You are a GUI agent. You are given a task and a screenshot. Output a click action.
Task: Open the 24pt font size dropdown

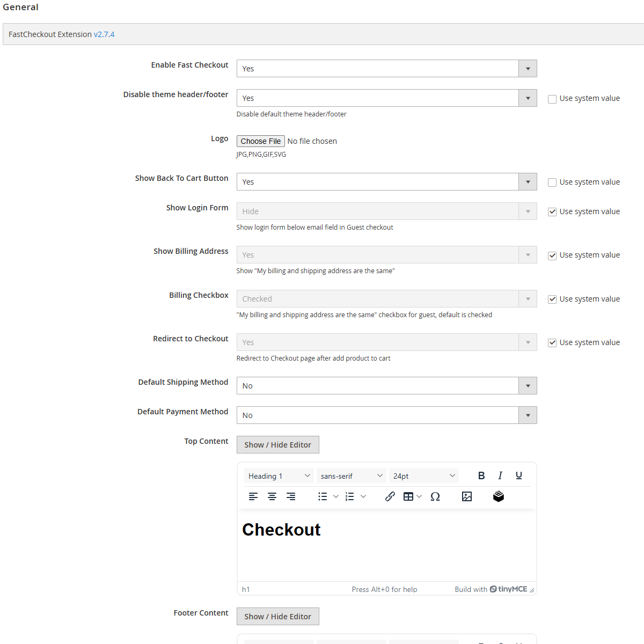(424, 476)
